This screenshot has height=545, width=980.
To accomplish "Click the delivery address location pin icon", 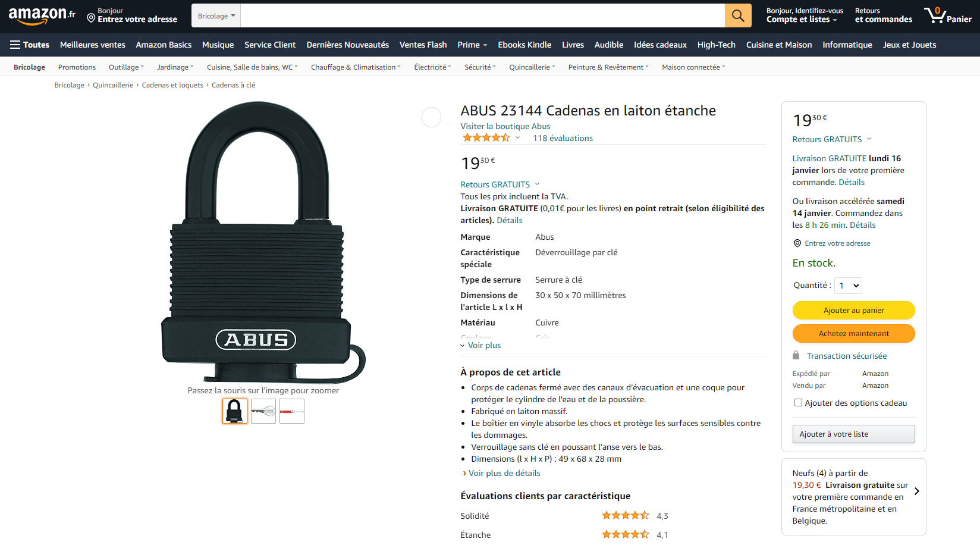I will (x=91, y=18).
